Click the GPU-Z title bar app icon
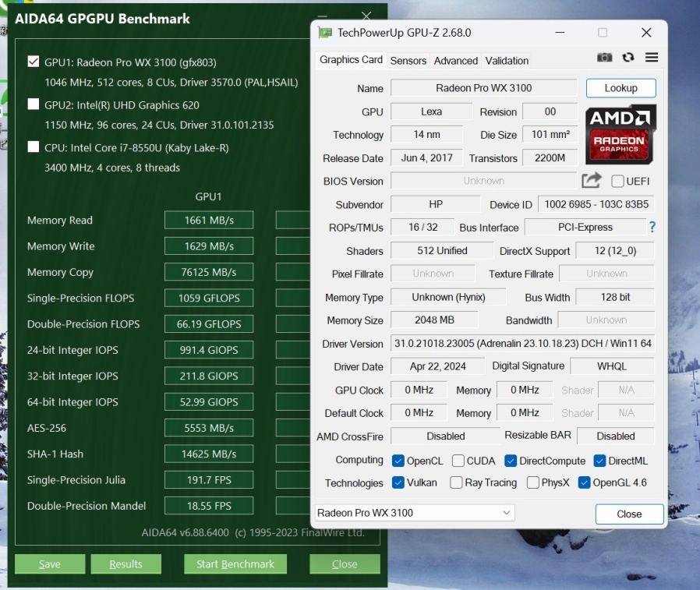This screenshot has width=700, height=590. coord(325,33)
